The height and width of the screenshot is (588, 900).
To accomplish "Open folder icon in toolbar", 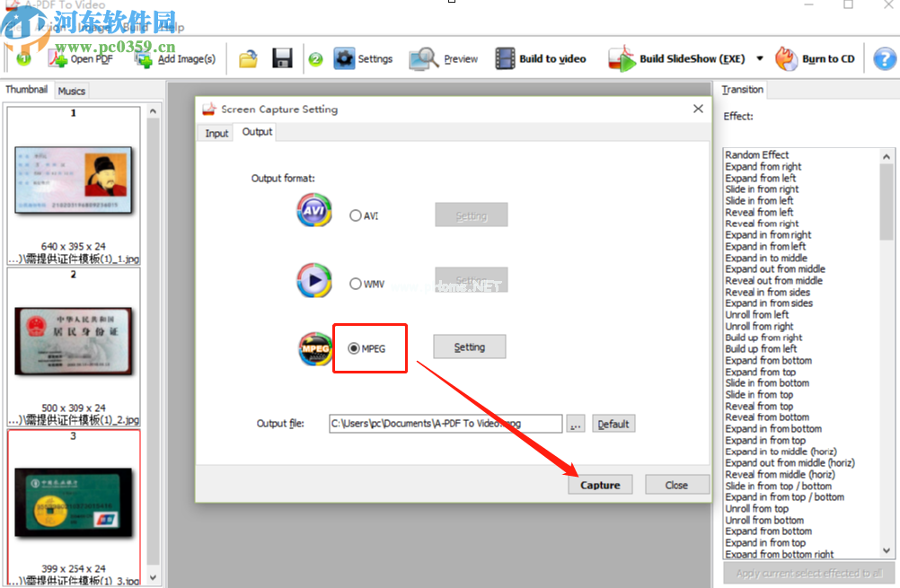I will click(x=249, y=59).
